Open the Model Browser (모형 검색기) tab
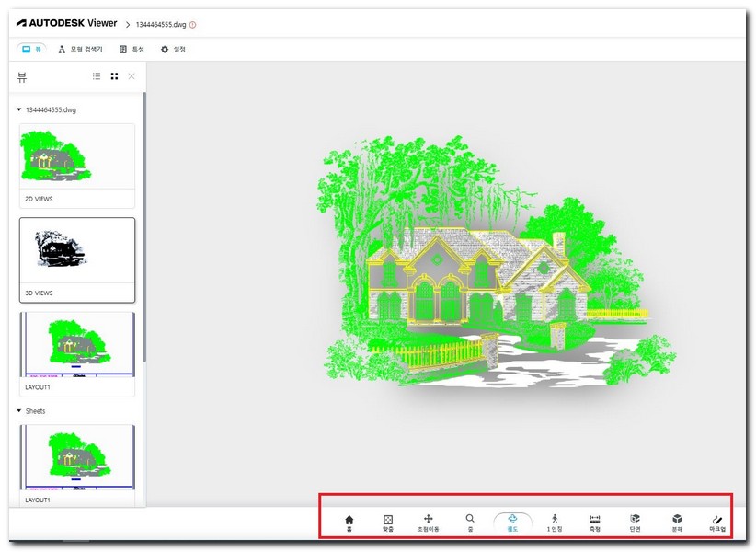This screenshot has height=552, width=756. pyautogui.click(x=80, y=49)
